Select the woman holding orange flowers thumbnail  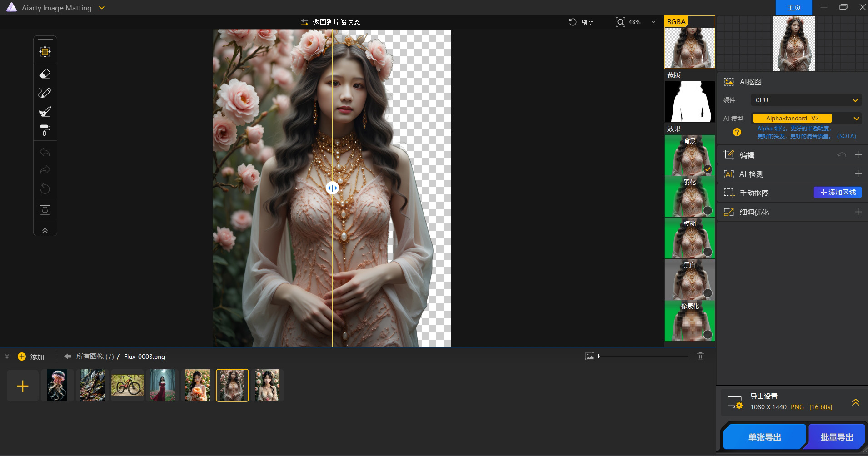click(x=197, y=385)
